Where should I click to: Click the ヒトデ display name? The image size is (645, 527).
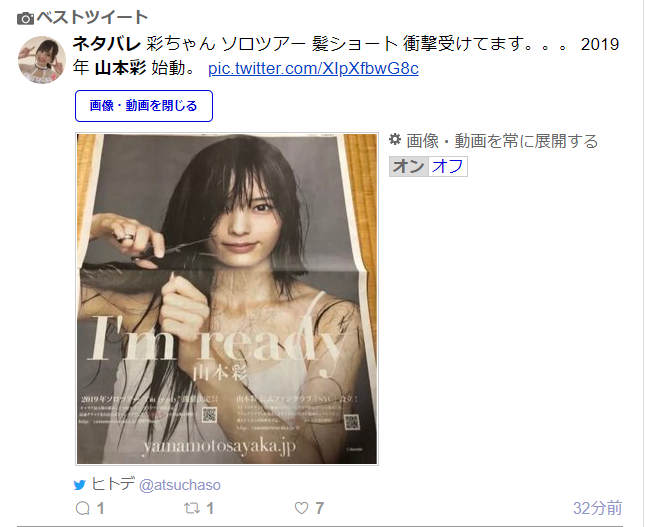coord(113,484)
